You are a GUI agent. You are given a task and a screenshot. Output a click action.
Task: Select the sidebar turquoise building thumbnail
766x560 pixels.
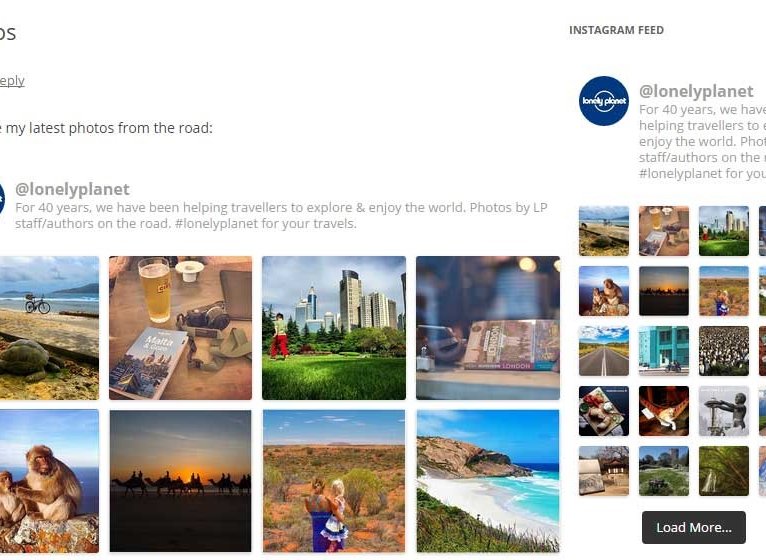664,351
